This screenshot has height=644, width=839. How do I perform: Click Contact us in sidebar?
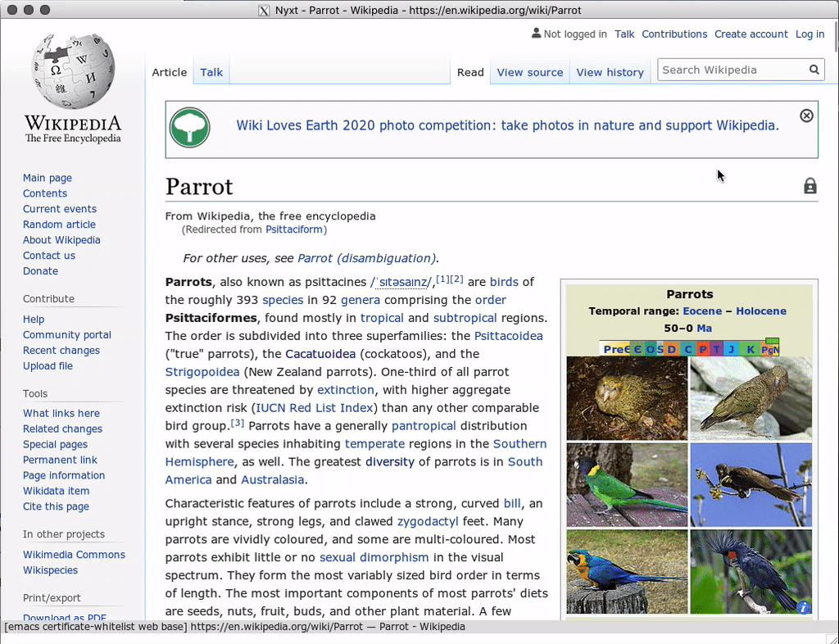(48, 255)
